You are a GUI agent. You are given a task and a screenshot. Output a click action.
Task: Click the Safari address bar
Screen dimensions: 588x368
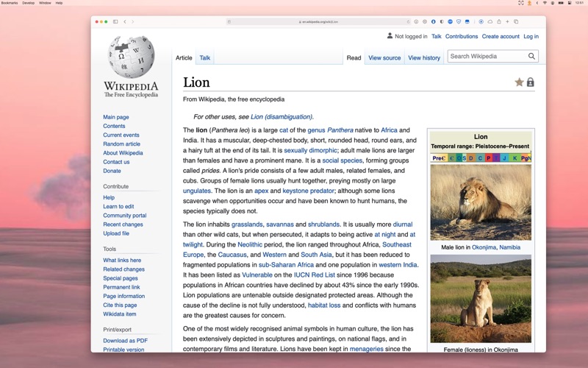point(318,22)
